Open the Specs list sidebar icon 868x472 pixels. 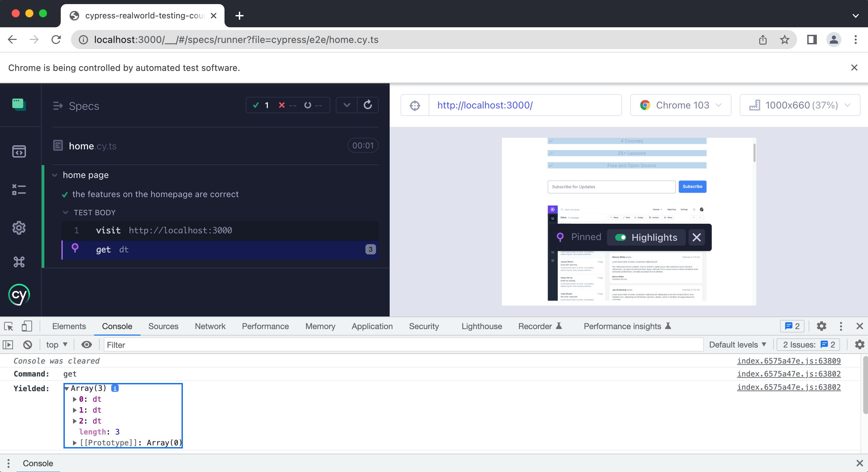pyautogui.click(x=19, y=151)
